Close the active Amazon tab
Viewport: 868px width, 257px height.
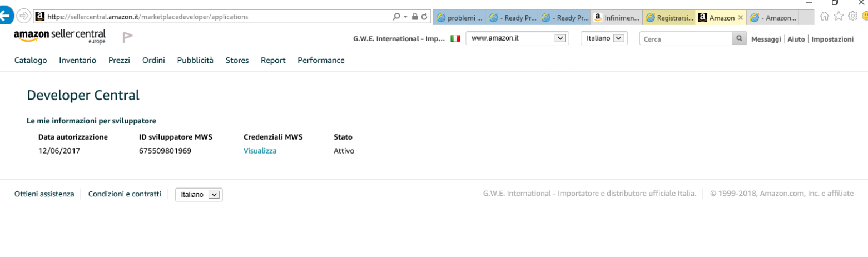[x=740, y=17]
